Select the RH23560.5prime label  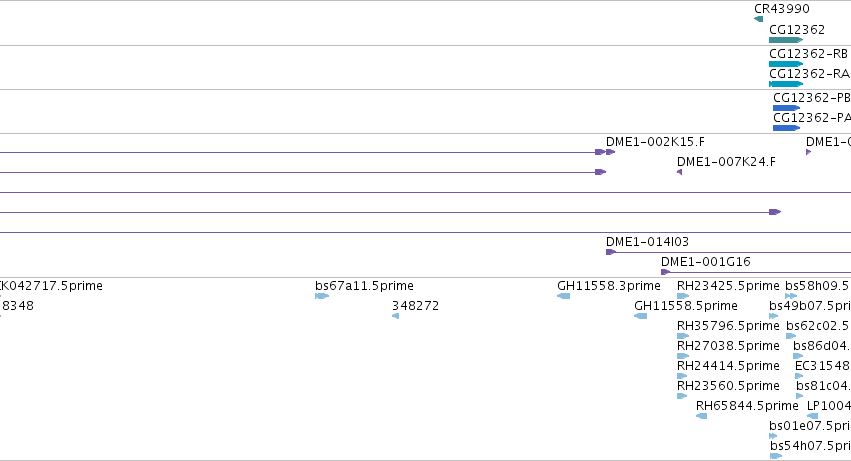728,386
